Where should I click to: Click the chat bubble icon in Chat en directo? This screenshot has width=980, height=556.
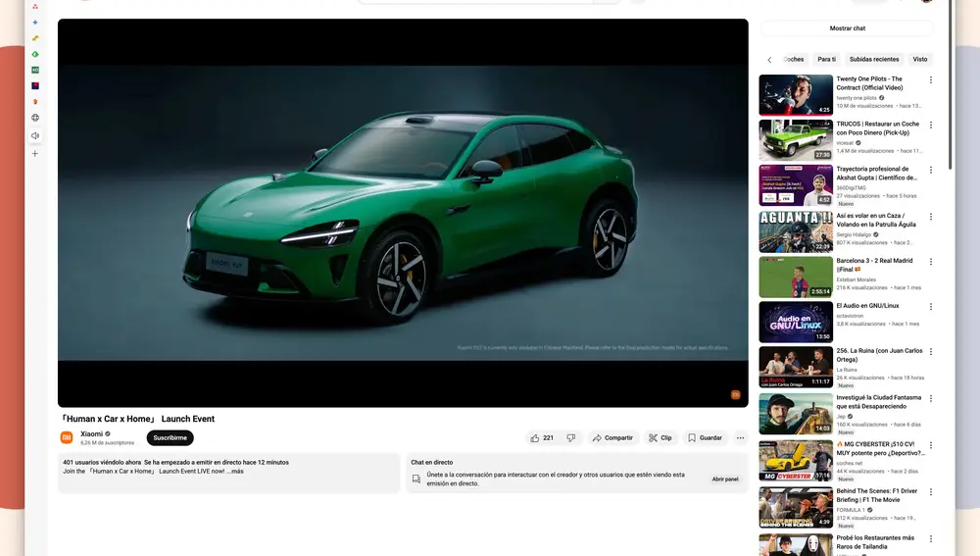coord(416,480)
